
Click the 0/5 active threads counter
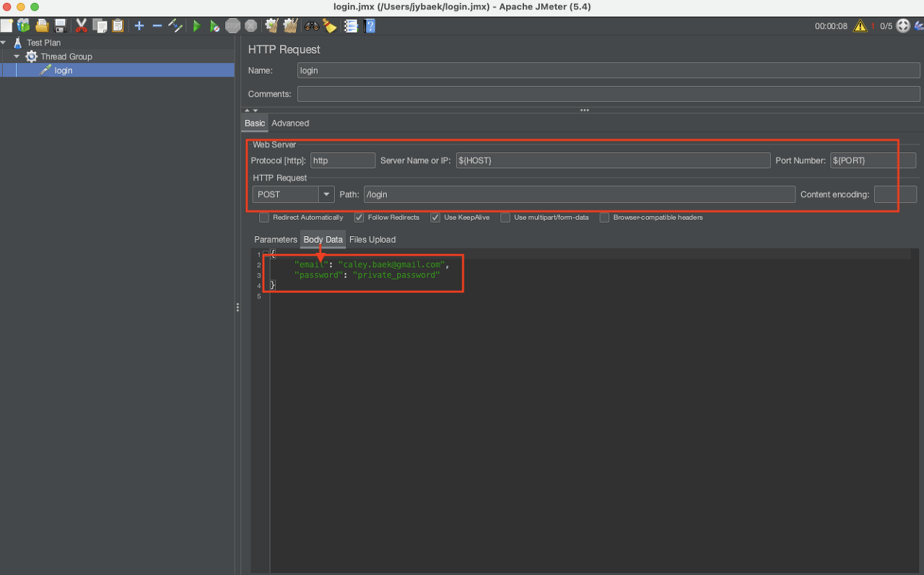886,26
